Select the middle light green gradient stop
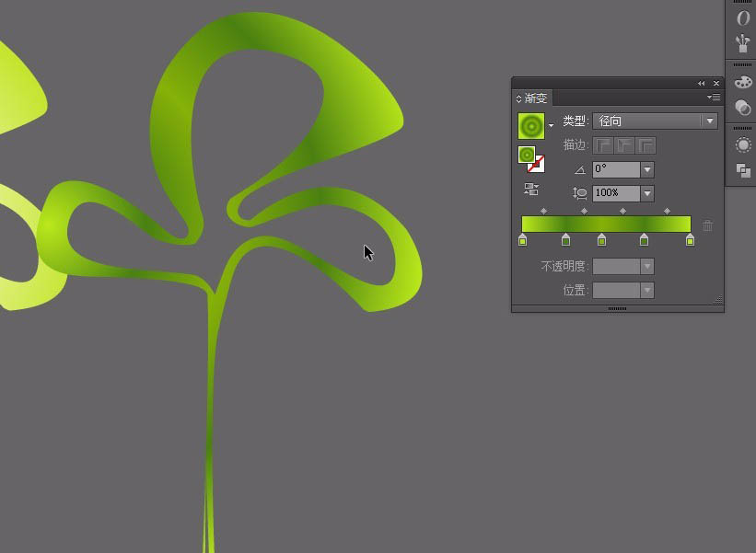The image size is (756, 553). (601, 239)
